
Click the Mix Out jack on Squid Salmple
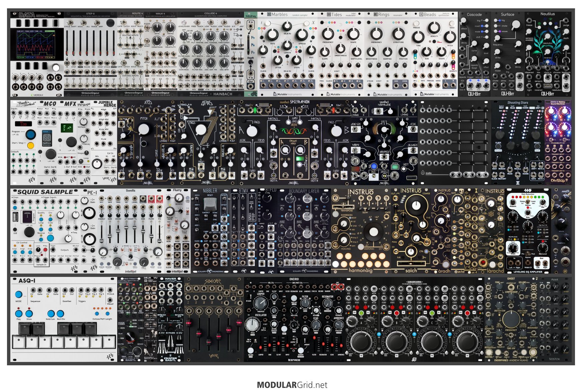point(76,250)
